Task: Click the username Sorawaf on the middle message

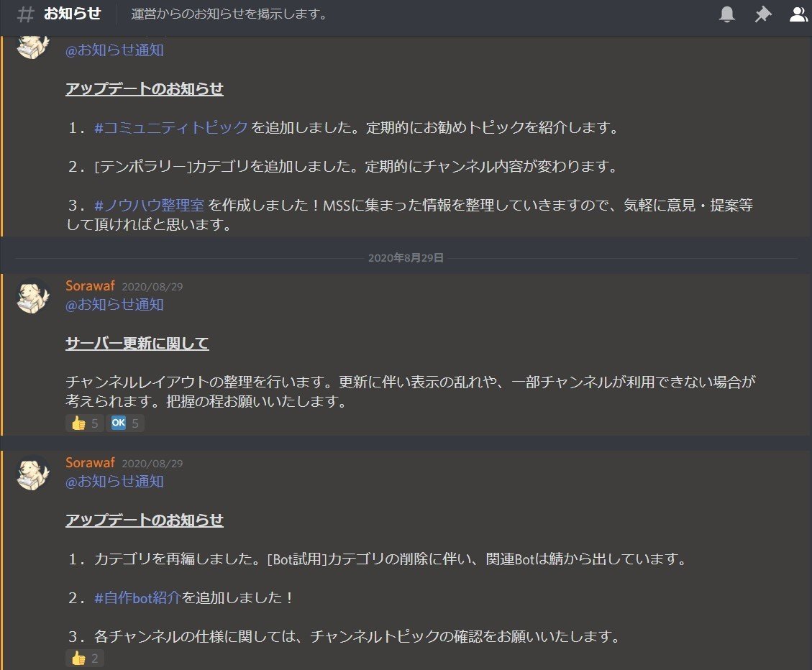Action: (x=89, y=285)
